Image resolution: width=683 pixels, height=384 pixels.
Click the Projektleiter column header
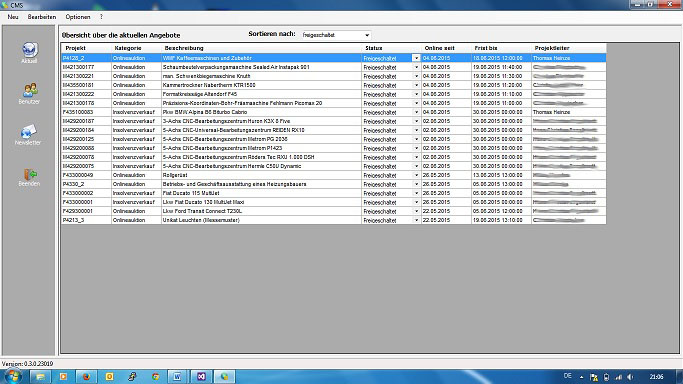pyautogui.click(x=568, y=48)
